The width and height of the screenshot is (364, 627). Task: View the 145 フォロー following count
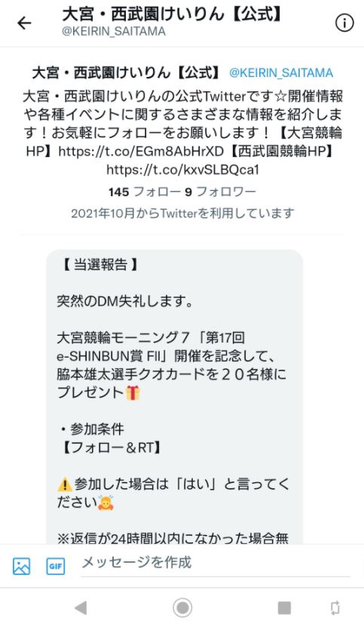point(144,192)
